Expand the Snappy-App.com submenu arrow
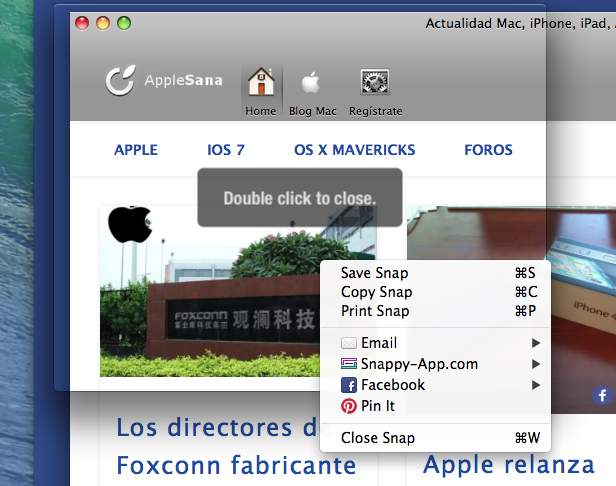Screen dimensions: 616x486 (x=535, y=364)
